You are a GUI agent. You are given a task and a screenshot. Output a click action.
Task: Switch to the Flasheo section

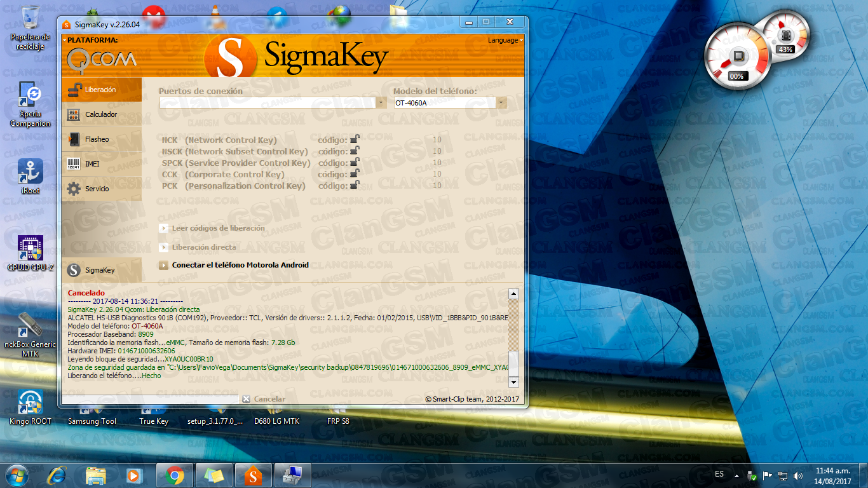102,139
